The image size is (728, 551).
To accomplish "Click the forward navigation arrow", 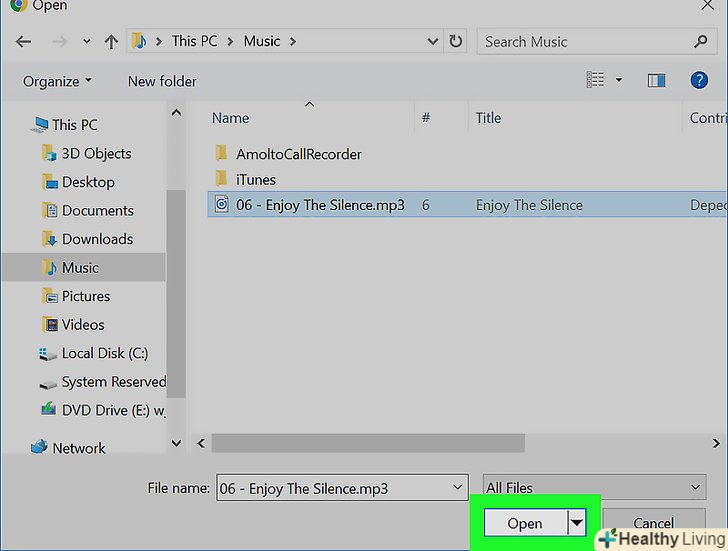I will coord(59,42).
